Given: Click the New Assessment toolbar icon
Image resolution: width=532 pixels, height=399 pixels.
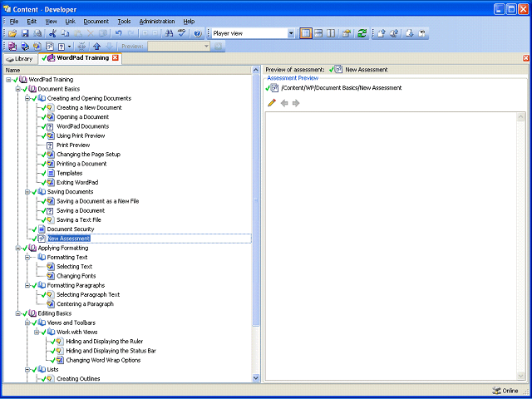Looking at the screenshot, I should coord(50,47).
